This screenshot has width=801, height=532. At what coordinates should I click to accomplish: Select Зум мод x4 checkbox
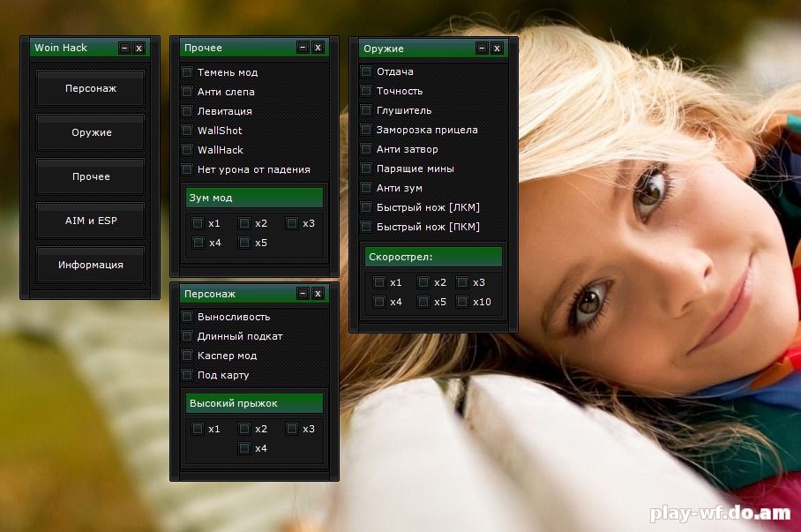pos(198,243)
